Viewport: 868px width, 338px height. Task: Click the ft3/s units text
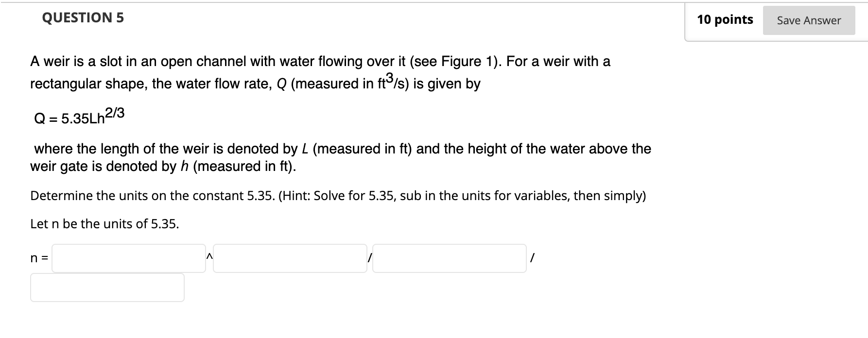tap(389, 83)
